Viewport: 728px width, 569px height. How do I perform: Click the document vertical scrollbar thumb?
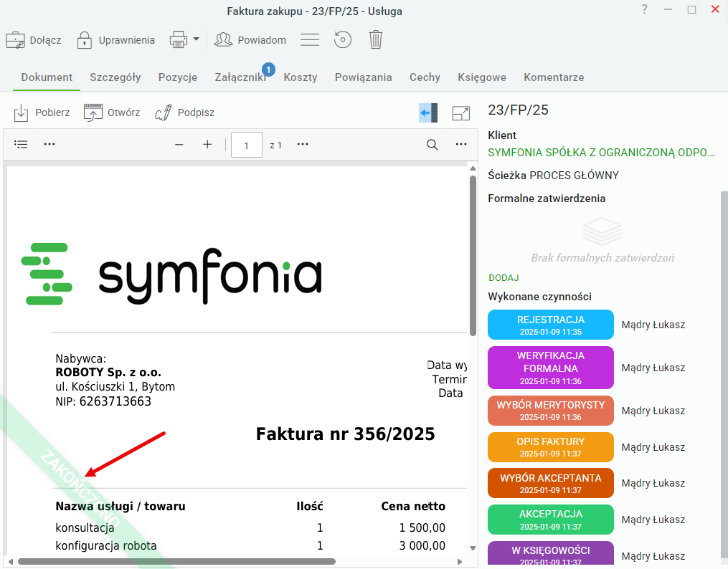coord(473,255)
